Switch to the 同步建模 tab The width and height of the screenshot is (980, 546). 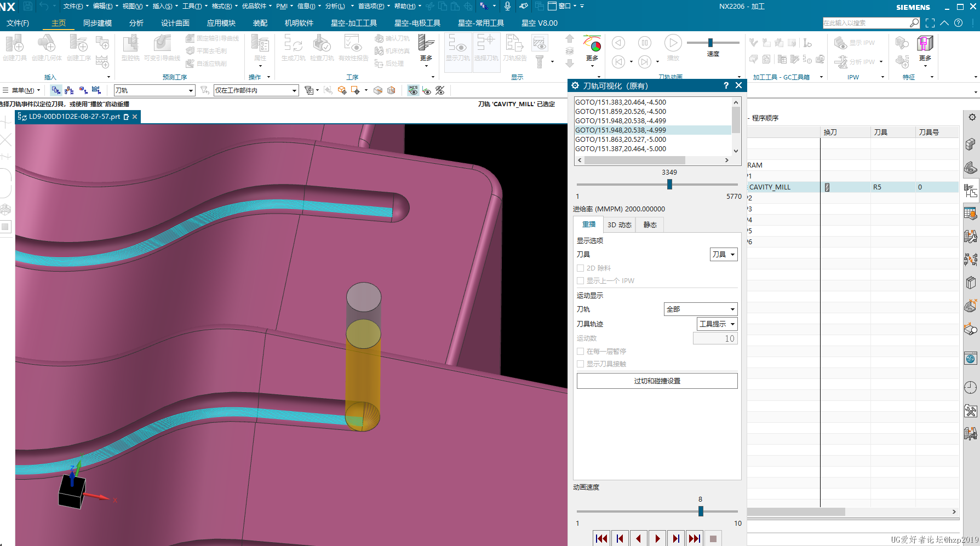point(98,23)
